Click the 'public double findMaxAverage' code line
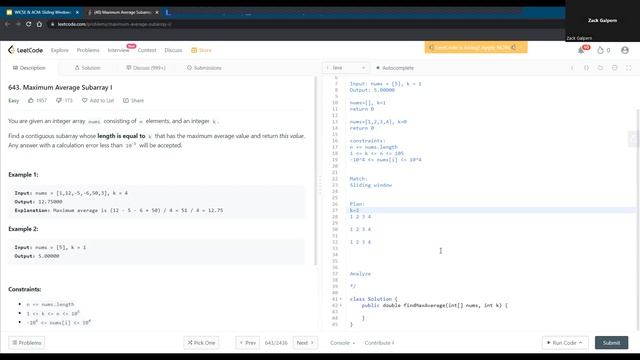This screenshot has width=640, height=360. click(435, 305)
